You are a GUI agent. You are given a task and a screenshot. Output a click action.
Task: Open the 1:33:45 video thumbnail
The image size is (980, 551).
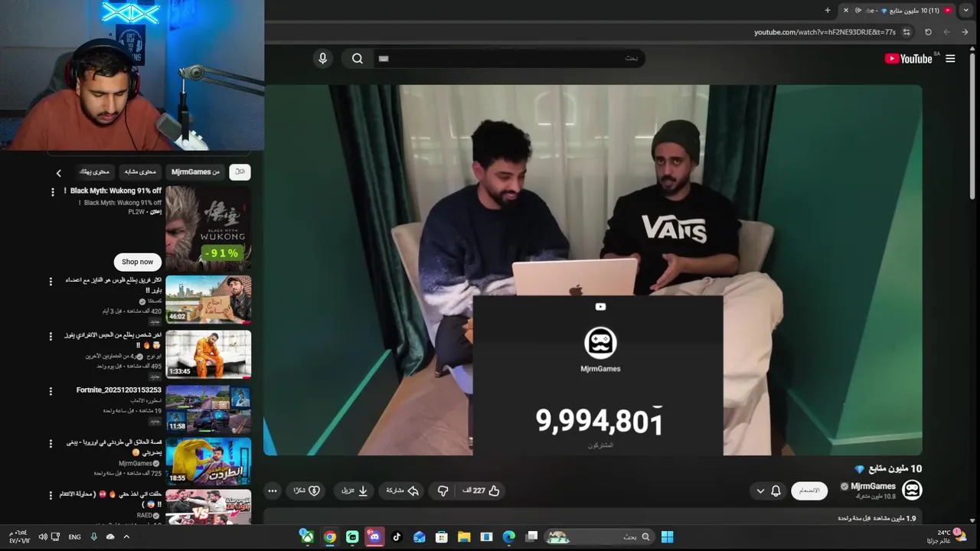pos(208,354)
